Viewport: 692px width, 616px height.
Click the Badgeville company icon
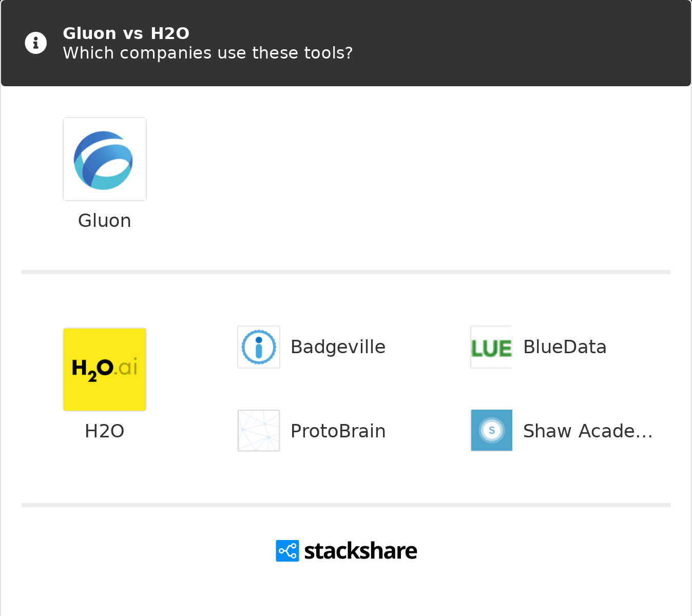259,347
